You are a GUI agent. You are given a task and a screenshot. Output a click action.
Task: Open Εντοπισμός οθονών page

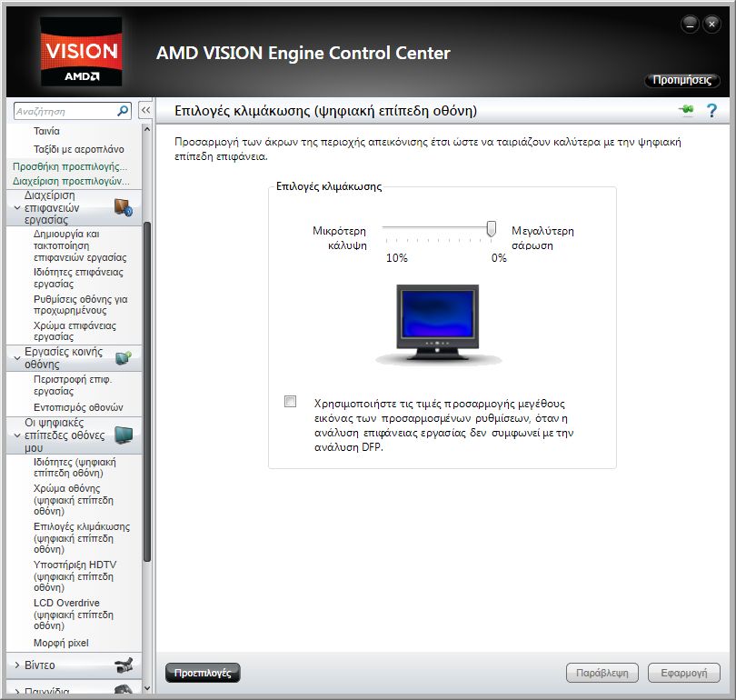point(78,407)
